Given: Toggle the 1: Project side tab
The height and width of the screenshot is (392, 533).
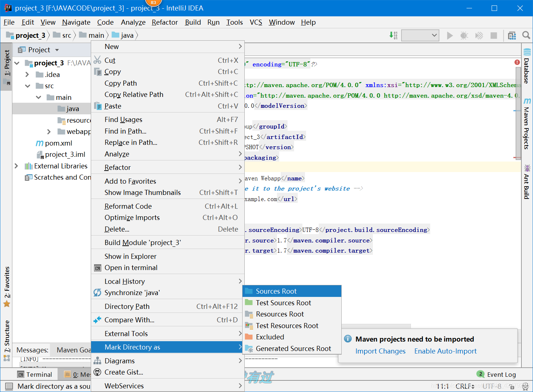Looking at the screenshot, I should click(7, 66).
